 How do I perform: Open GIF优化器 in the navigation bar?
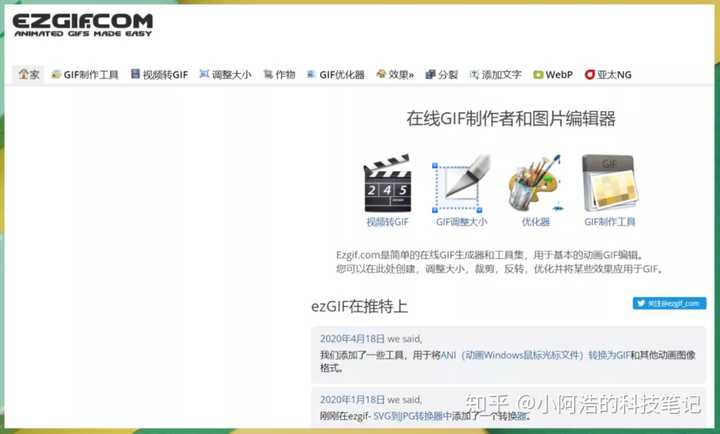(x=336, y=74)
